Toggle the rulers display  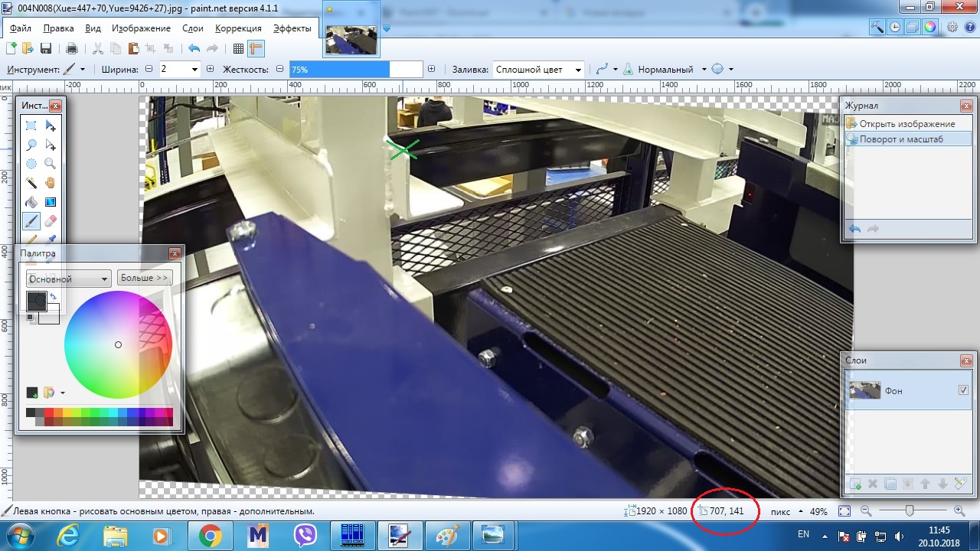[x=256, y=48]
